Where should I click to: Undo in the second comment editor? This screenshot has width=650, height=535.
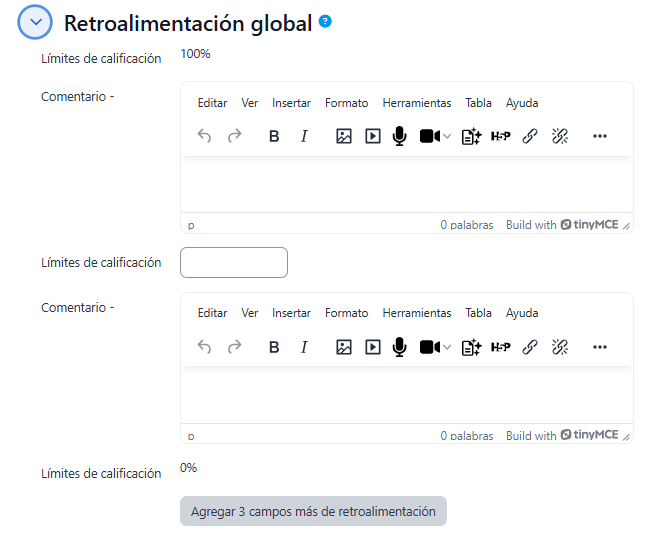click(205, 347)
